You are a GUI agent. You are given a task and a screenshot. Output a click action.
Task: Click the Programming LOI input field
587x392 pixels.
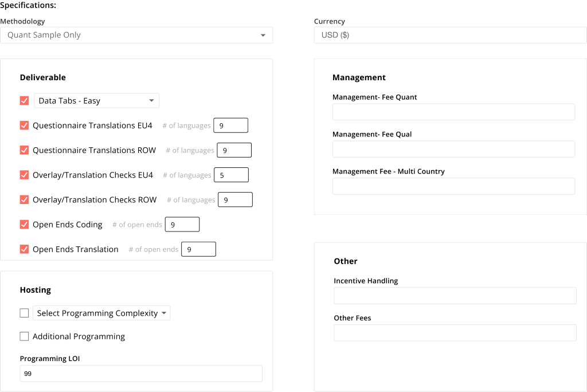coord(141,374)
